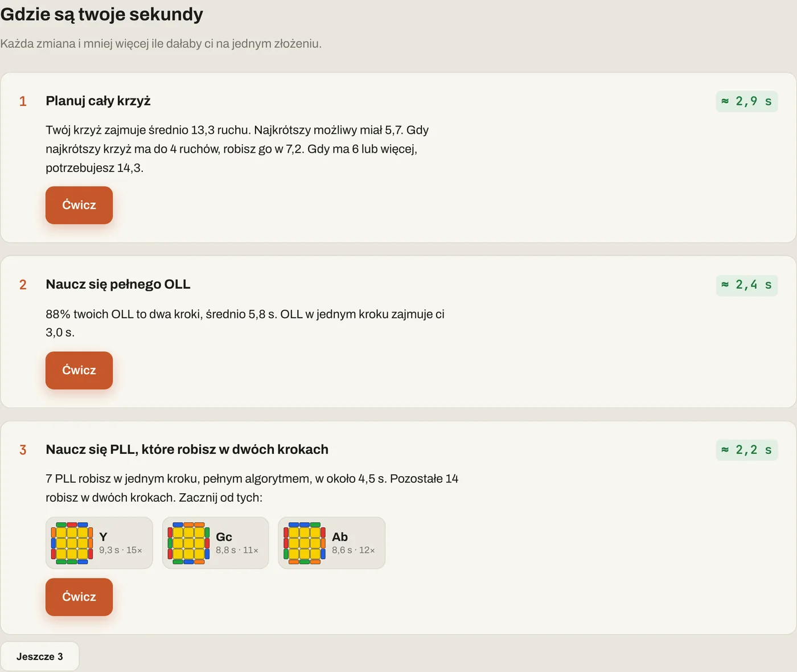Open the PLL two-step tip heading
797x672 pixels.
point(187,449)
